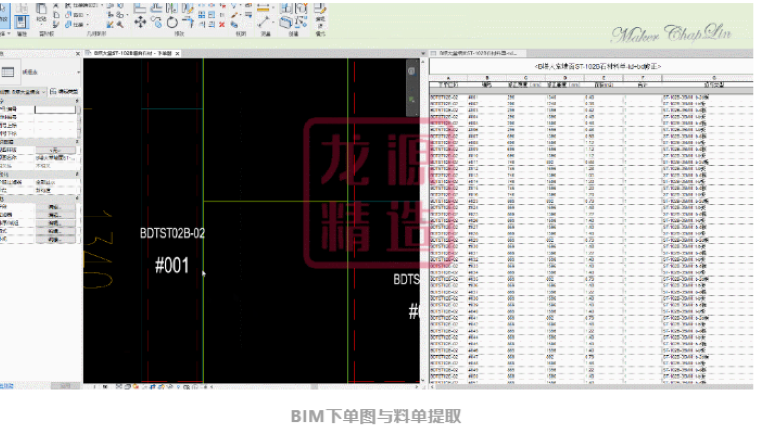Select schedule column header B
Screen dimensions: 759x431
487,77
